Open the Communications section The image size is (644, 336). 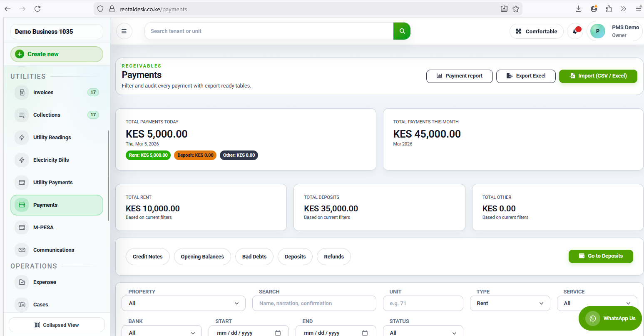(x=53, y=250)
